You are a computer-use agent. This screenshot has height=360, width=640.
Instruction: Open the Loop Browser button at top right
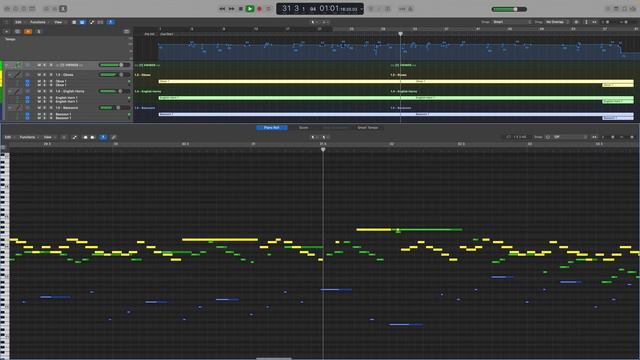click(x=624, y=9)
